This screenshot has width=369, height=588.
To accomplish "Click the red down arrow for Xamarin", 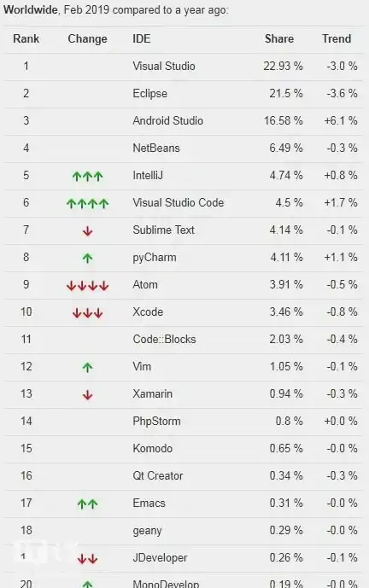I will [x=87, y=394].
